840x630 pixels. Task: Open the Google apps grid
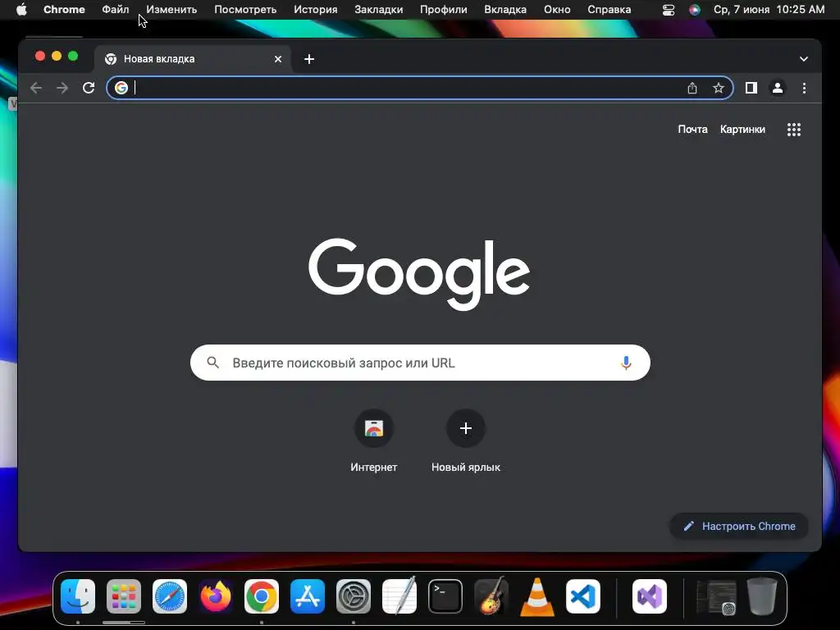[794, 130]
